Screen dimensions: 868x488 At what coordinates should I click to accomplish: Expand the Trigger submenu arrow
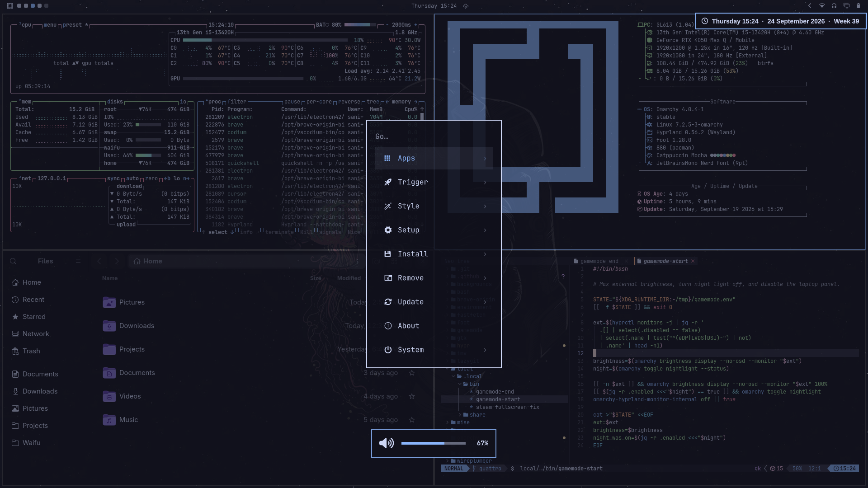485,182
